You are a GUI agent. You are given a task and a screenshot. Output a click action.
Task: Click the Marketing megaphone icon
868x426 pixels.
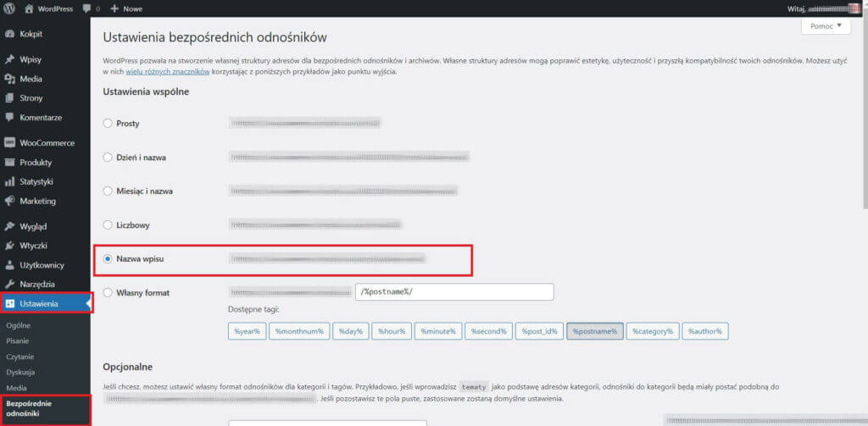(9, 201)
